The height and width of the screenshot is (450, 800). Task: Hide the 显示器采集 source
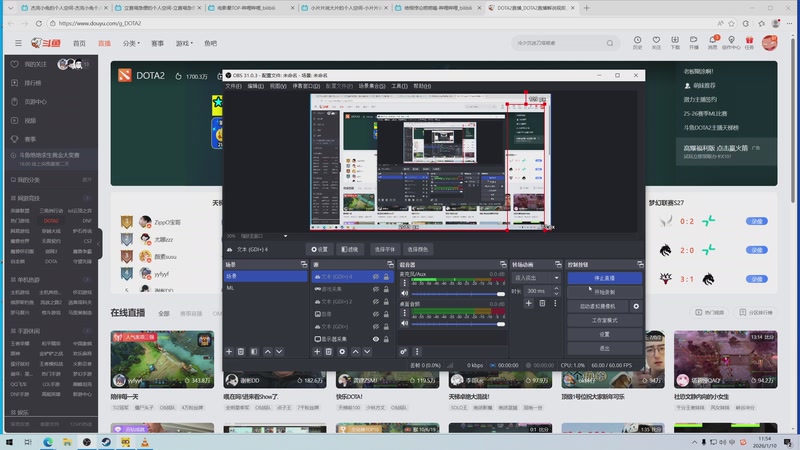tap(376, 339)
